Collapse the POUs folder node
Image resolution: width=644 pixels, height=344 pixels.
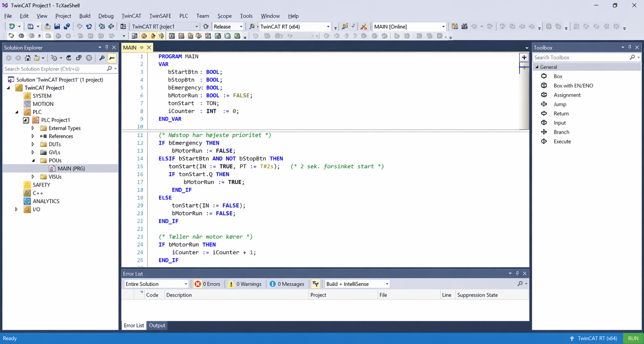click(x=33, y=160)
